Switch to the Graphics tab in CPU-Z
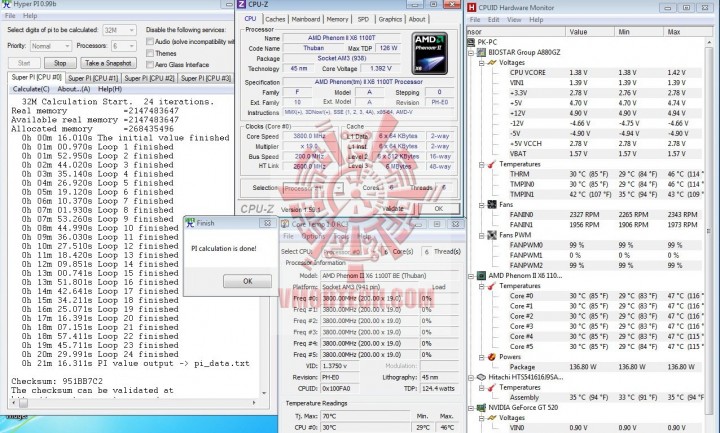 click(x=390, y=19)
